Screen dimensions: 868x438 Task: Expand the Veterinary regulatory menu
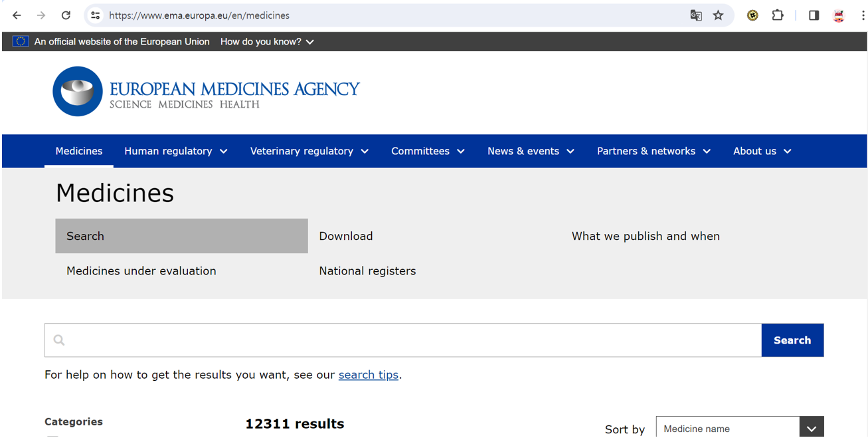coord(309,151)
